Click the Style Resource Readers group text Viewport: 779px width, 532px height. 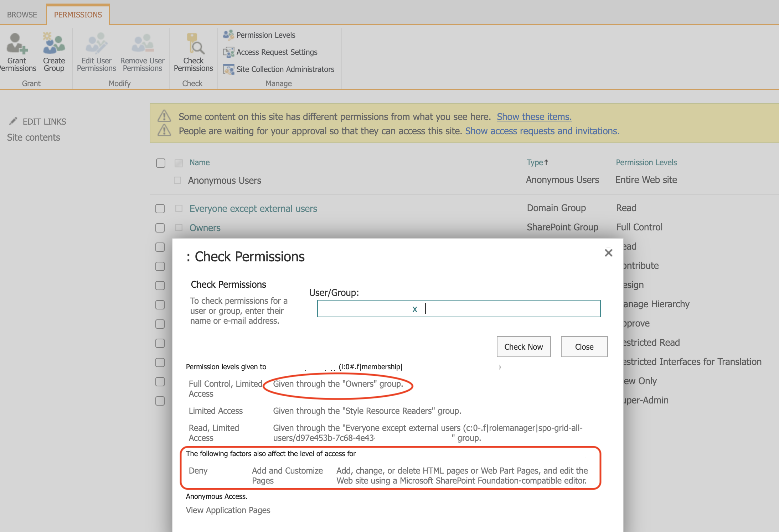coord(367,411)
